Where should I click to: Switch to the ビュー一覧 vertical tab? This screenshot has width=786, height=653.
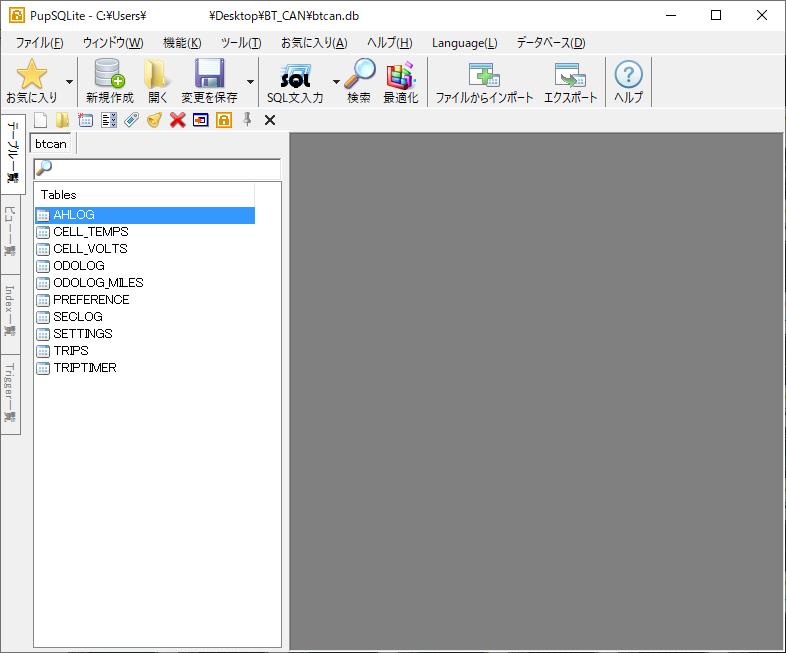coord(10,234)
